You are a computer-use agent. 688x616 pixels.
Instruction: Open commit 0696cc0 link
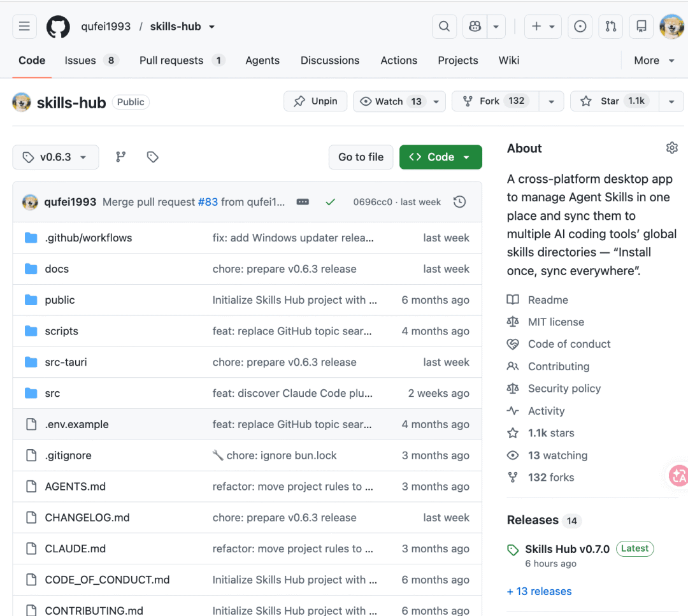[373, 202]
